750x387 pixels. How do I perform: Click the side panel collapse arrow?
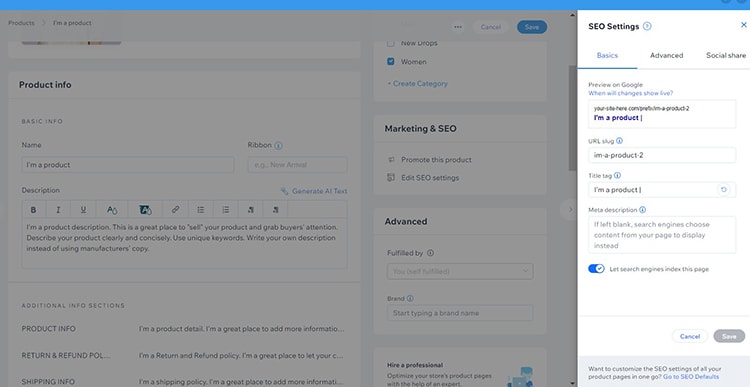pyautogui.click(x=569, y=210)
